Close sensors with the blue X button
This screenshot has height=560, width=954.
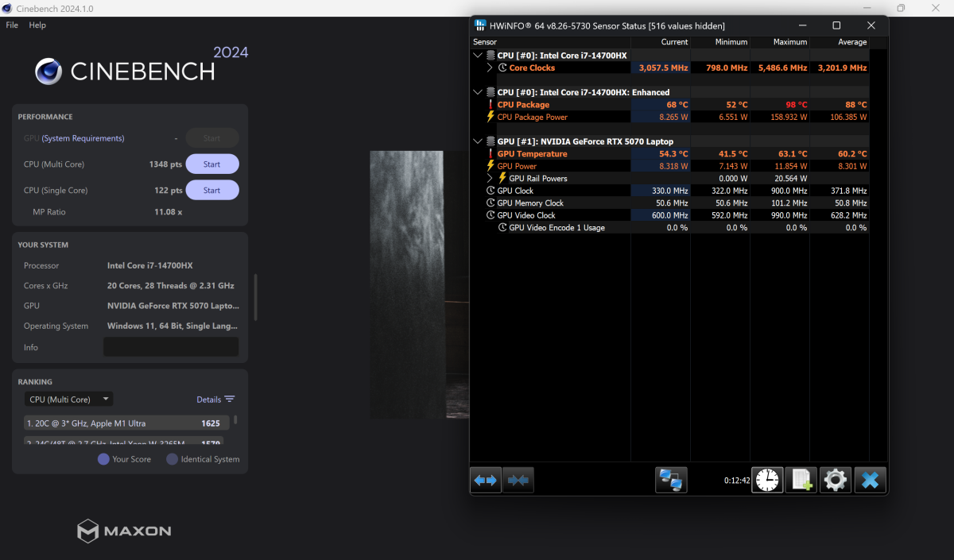pos(871,480)
